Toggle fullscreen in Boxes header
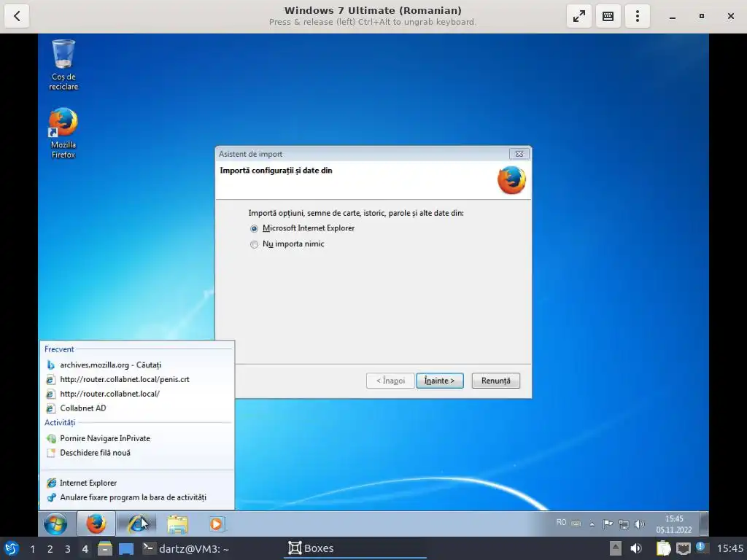Viewport: 747px width, 560px height. tap(578, 16)
